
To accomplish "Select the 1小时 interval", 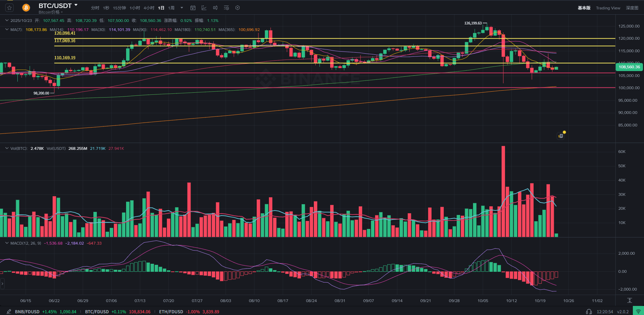I will tap(135, 8).
